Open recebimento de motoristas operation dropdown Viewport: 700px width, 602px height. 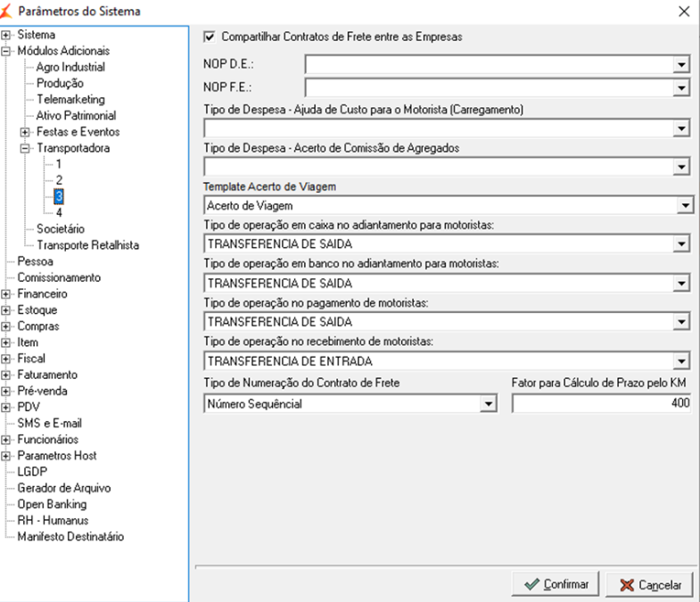click(x=681, y=361)
